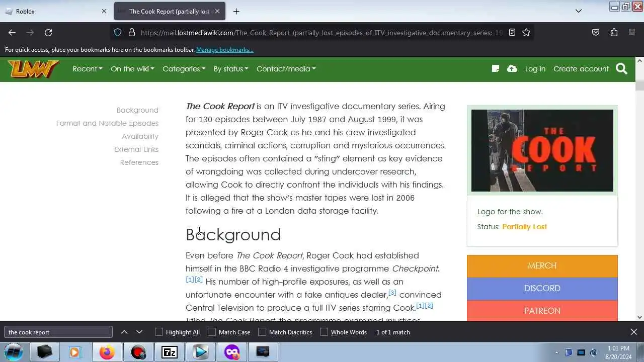Viewport: 644px width, 362px height.
Task: Jump to References section
Action: (139, 162)
